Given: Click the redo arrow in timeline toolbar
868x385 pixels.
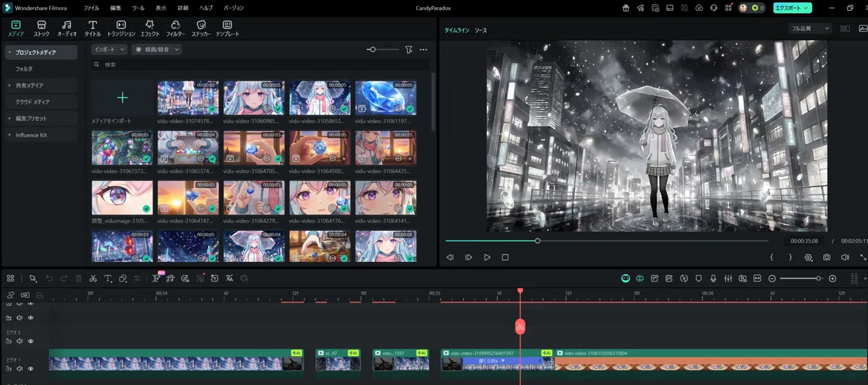Looking at the screenshot, I should (64, 278).
